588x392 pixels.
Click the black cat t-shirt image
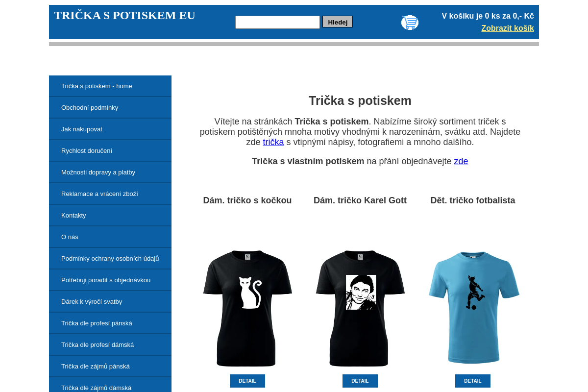click(247, 308)
